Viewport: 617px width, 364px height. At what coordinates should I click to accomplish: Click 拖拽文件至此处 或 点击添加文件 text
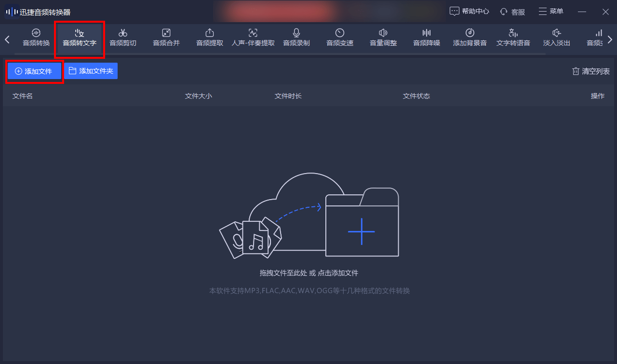pyautogui.click(x=309, y=273)
